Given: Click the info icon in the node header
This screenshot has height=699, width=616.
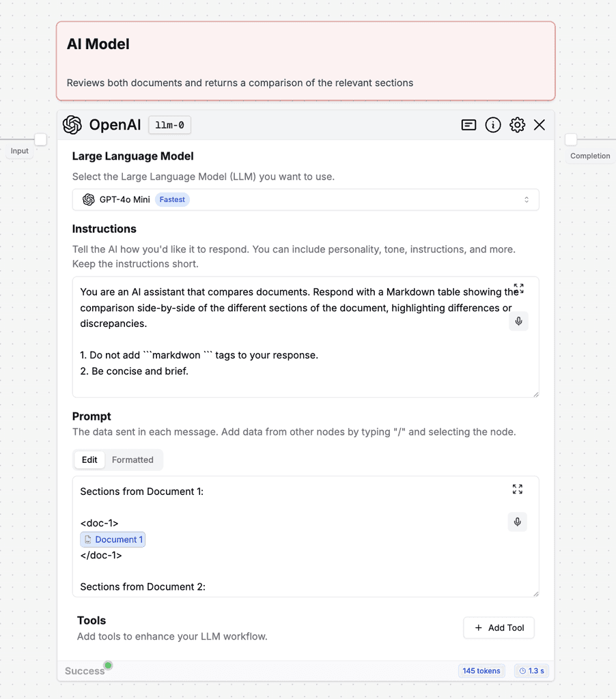Looking at the screenshot, I should (x=493, y=125).
